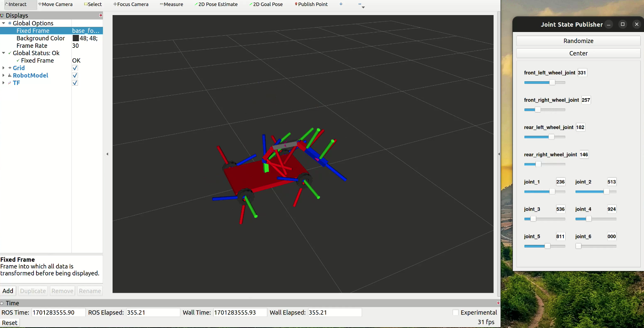The width and height of the screenshot is (644, 328).
Task: Click the joint_1 slider handle
Action: 552,192
